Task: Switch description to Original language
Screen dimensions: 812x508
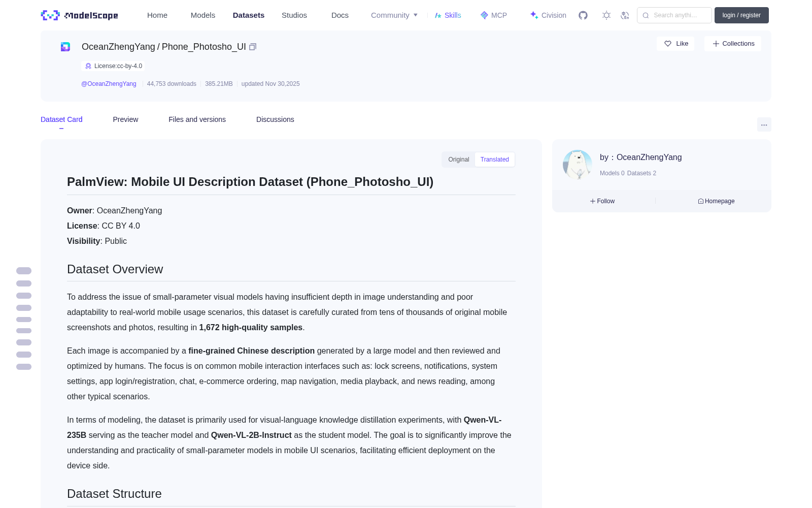Action: pyautogui.click(x=459, y=160)
